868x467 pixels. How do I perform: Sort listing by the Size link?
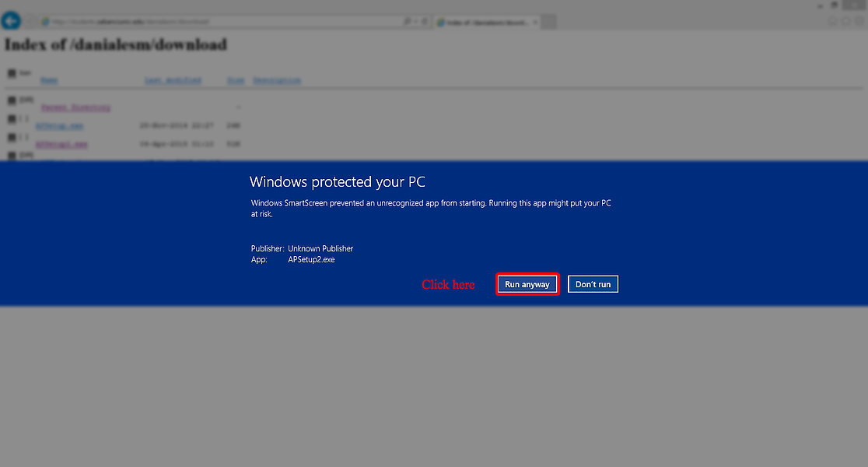pyautogui.click(x=235, y=80)
